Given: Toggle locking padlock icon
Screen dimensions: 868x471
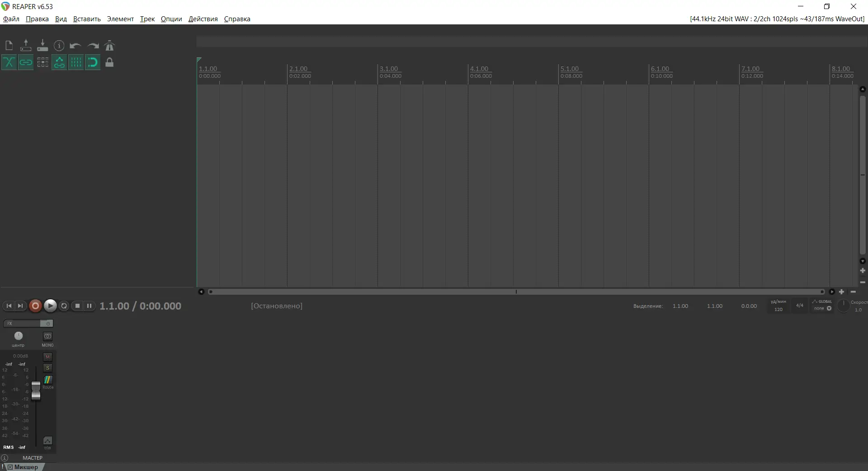Looking at the screenshot, I should pos(109,62).
